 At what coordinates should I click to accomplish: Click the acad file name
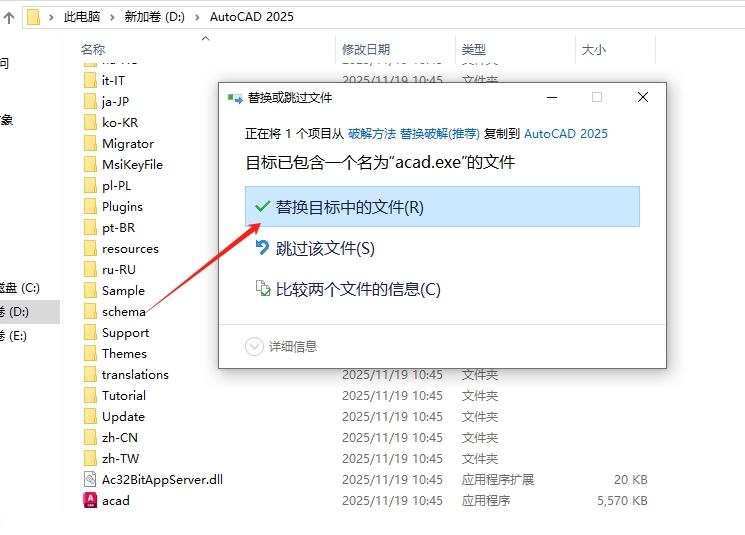tap(116, 500)
